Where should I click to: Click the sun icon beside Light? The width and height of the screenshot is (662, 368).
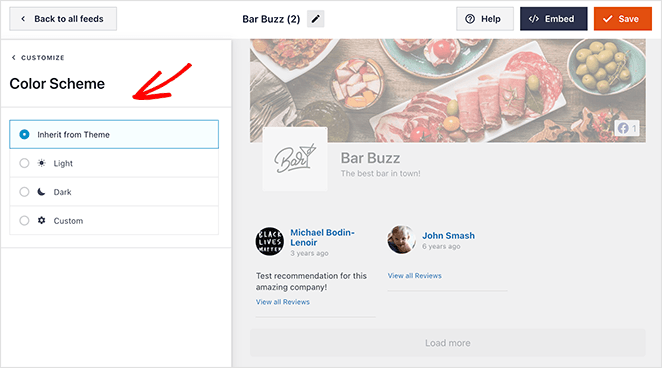pyautogui.click(x=41, y=163)
